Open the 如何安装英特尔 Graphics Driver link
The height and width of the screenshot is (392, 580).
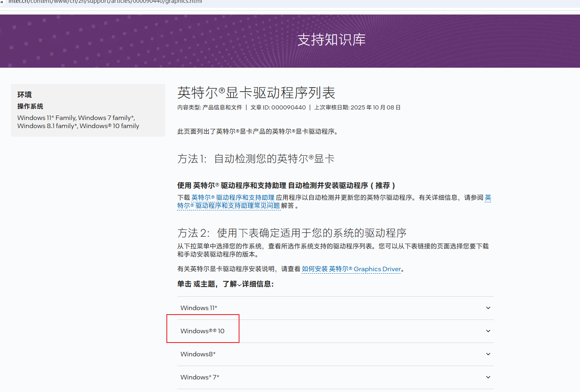tap(351, 269)
